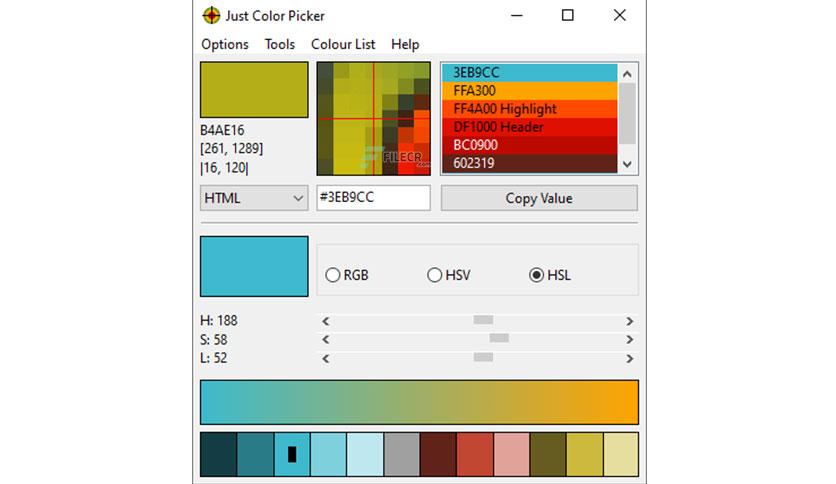Click the S slider thumb
Screen dimensions: 836x484
[x=499, y=338]
